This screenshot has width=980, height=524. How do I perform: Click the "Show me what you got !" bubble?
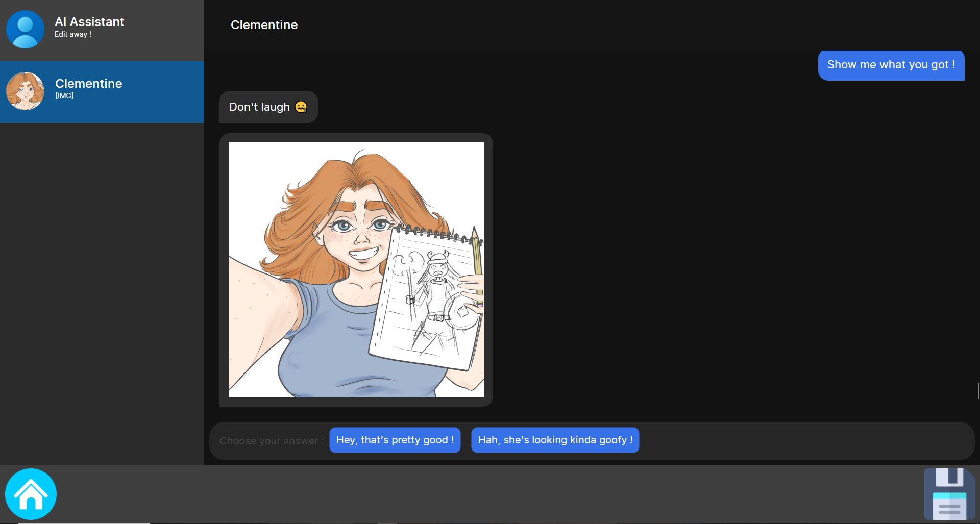(891, 65)
